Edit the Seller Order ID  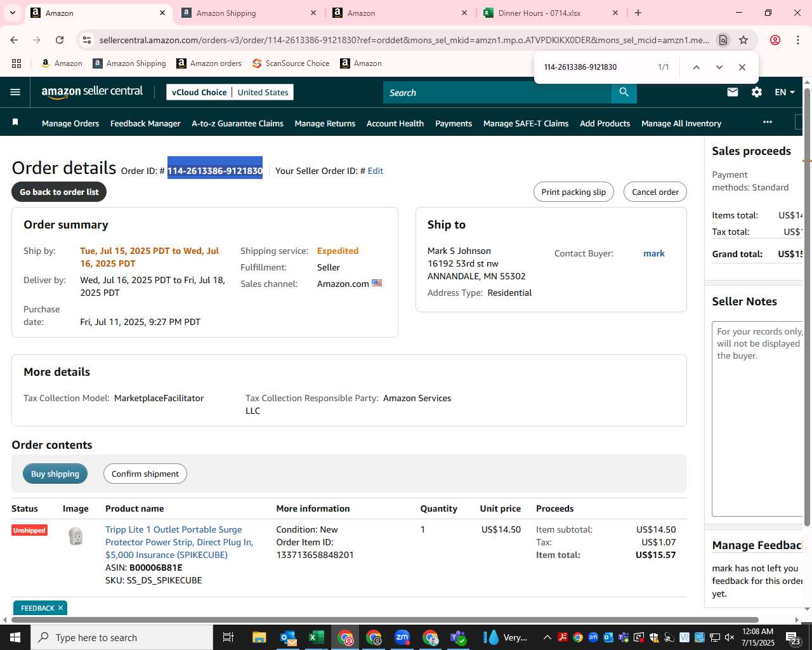pos(376,171)
